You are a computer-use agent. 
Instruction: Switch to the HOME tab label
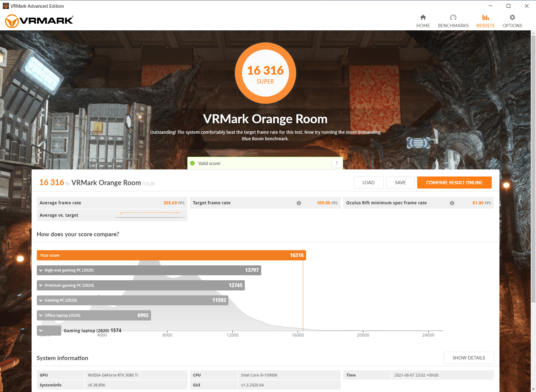(x=423, y=26)
